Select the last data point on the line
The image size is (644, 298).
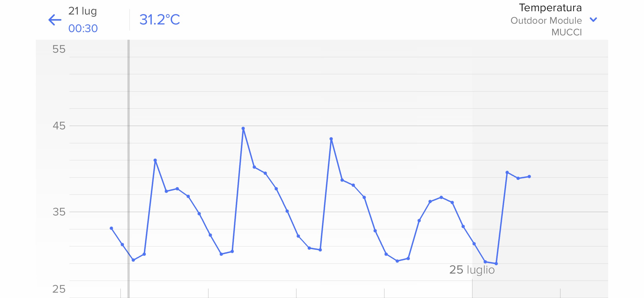(x=529, y=177)
